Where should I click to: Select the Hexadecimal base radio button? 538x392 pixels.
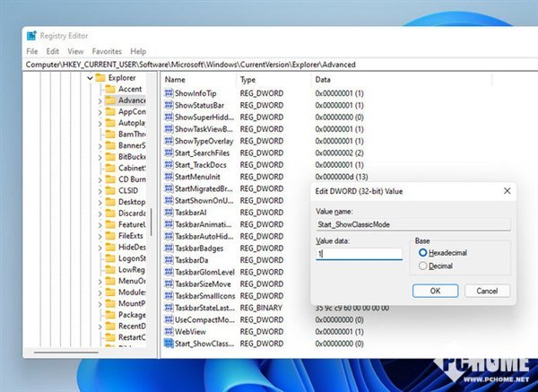(x=422, y=253)
